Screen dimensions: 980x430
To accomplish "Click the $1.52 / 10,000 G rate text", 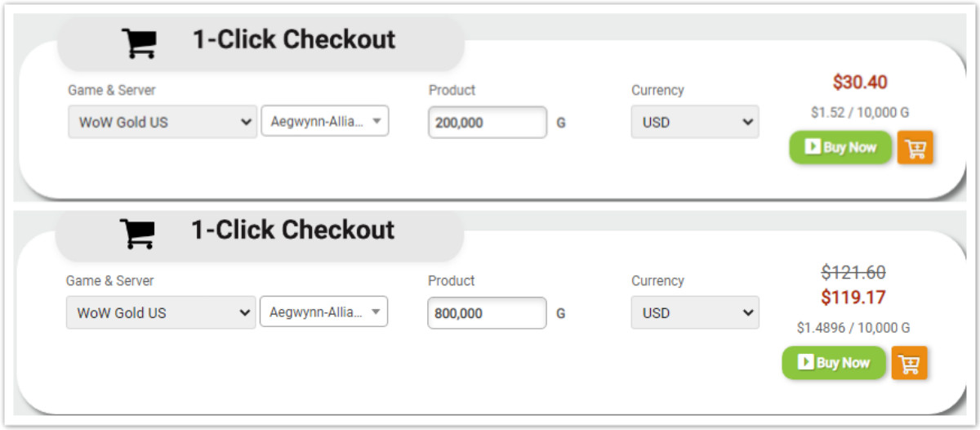I will click(x=860, y=113).
